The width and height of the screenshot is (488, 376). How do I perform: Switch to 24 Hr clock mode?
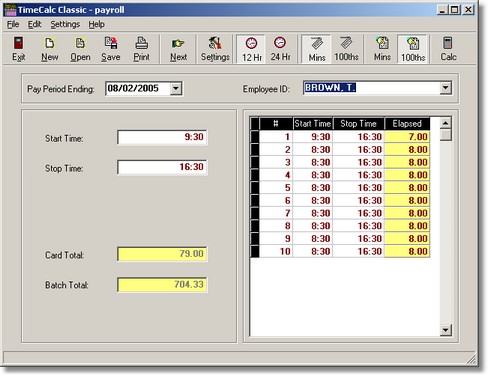tap(280, 49)
